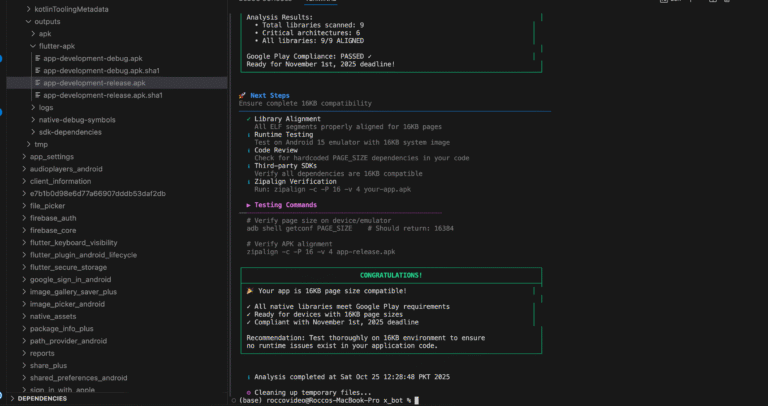768x406 pixels.
Task: Click the app-development-debug.apk file icon
Action: tap(38, 59)
